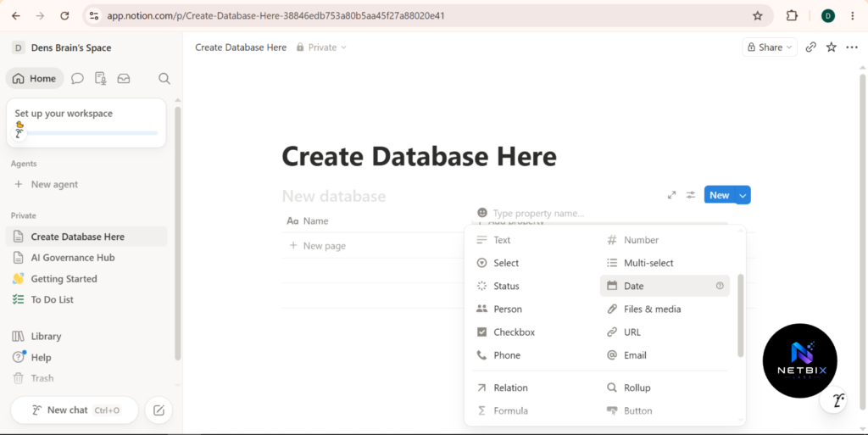Pick the Status property type
Image resolution: width=868 pixels, height=435 pixels.
(x=536, y=286)
